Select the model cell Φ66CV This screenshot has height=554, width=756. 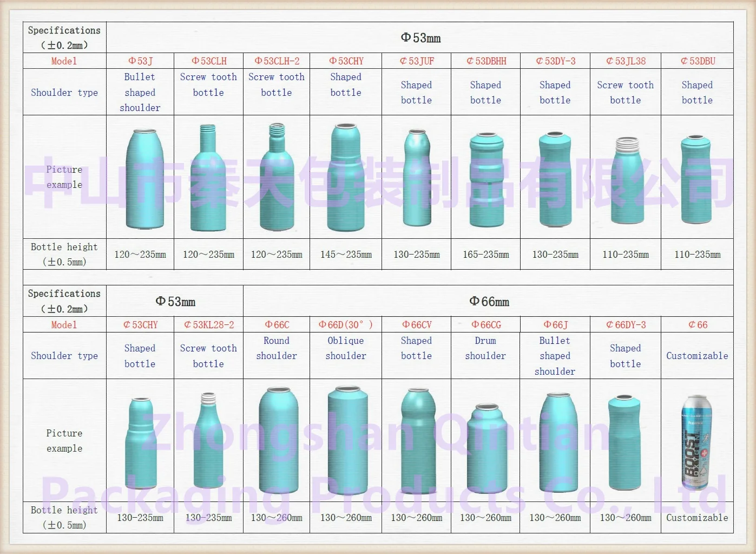pos(417,325)
